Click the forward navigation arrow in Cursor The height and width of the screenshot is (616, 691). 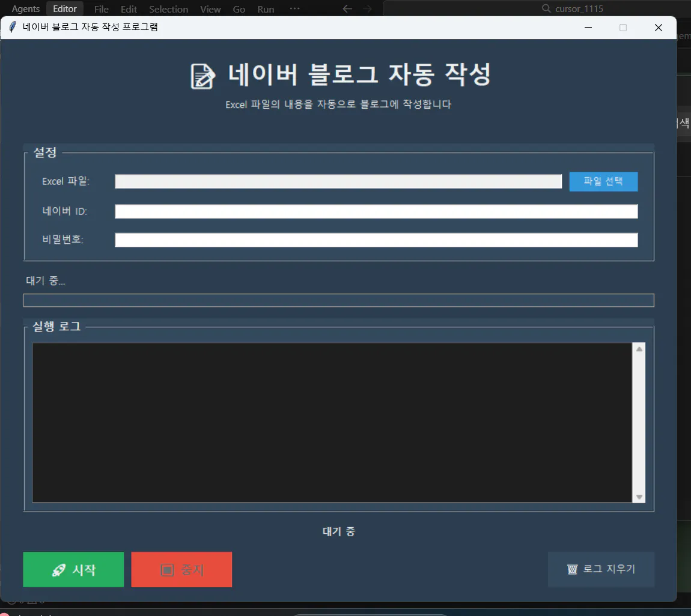368,9
